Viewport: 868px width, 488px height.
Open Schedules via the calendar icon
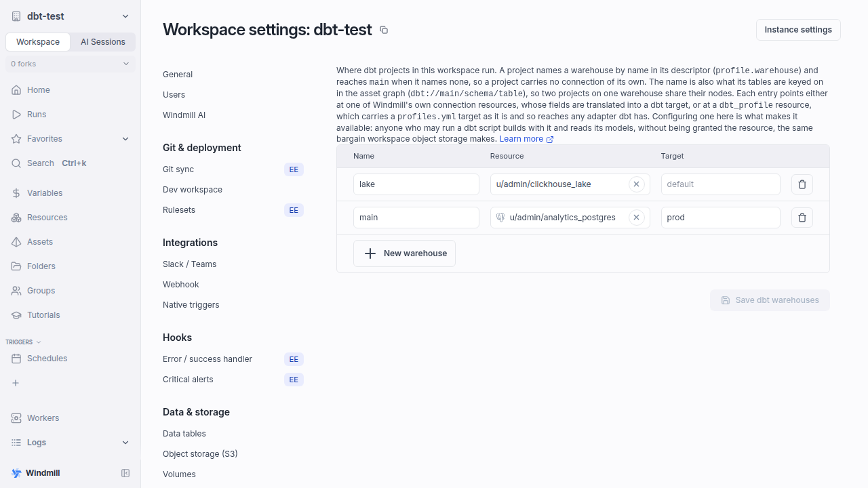point(16,359)
